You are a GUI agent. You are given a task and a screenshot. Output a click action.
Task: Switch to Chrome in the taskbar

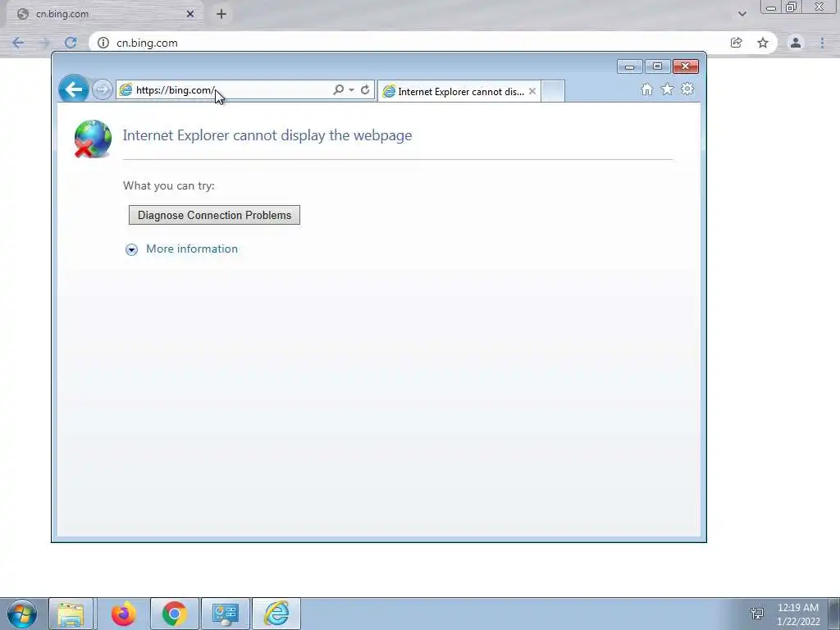(x=174, y=614)
